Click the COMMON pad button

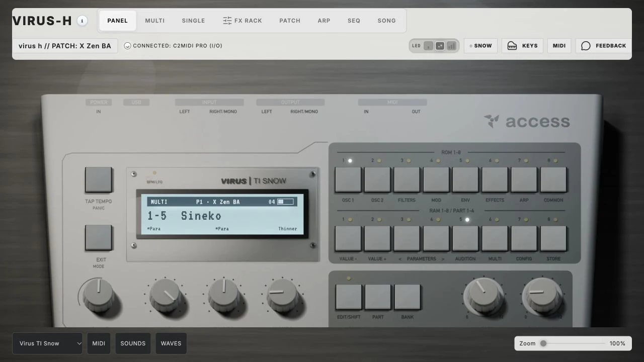click(553, 179)
